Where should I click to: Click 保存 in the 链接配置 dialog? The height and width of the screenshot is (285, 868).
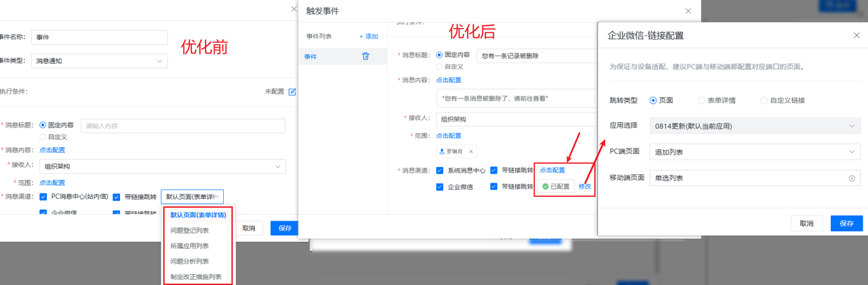click(846, 223)
